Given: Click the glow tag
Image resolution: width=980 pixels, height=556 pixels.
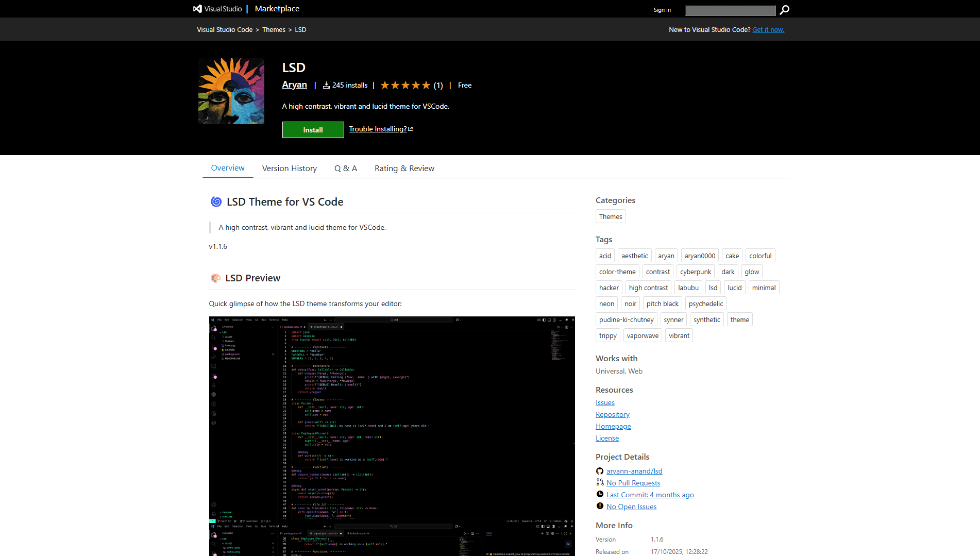Looking at the screenshot, I should coord(752,272).
